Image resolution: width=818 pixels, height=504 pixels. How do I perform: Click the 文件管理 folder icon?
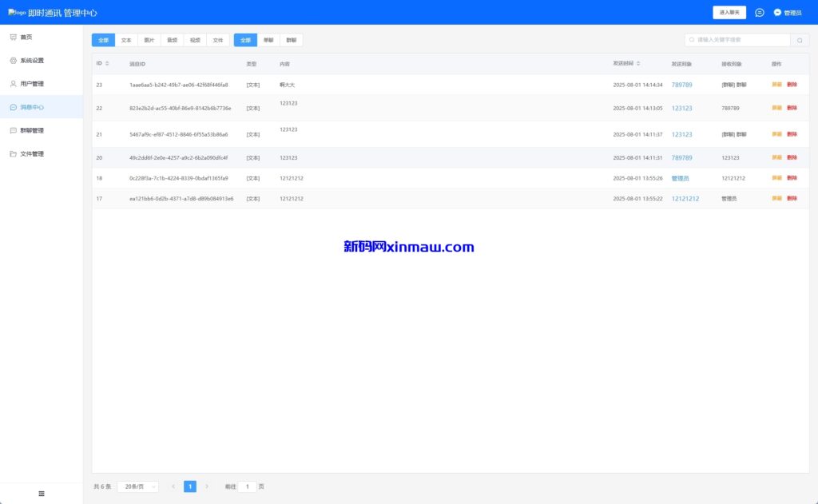coord(13,153)
